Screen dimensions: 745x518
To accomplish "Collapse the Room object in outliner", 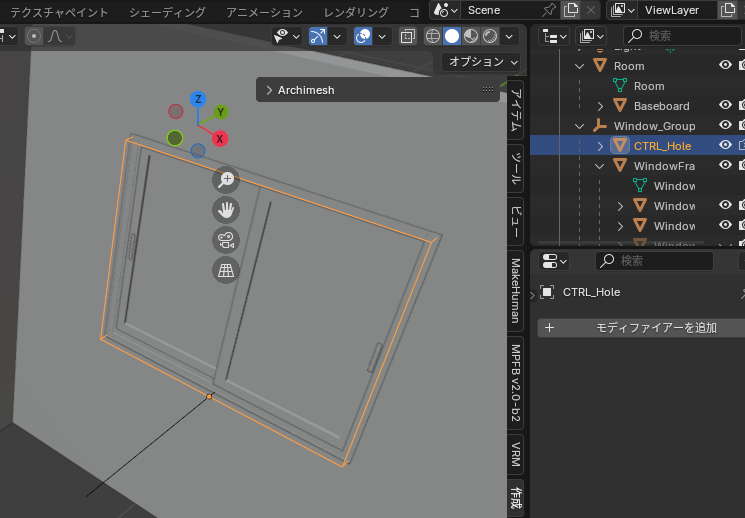I will pos(580,66).
